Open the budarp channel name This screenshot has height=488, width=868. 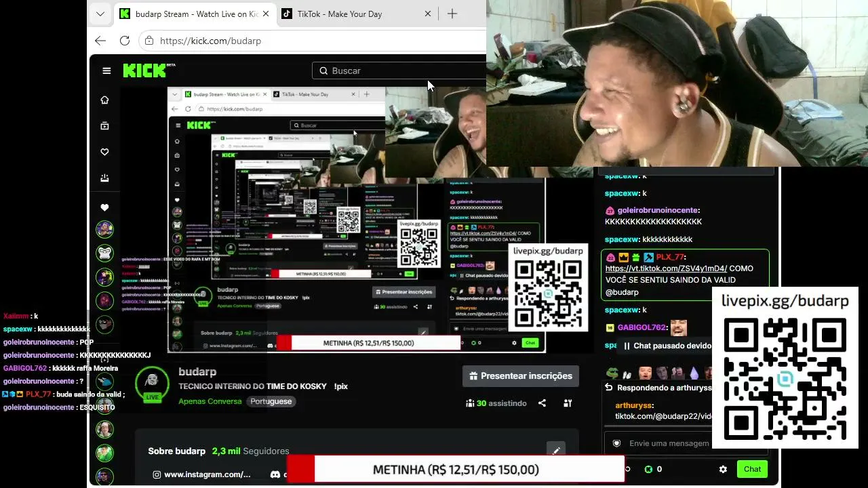(x=197, y=371)
